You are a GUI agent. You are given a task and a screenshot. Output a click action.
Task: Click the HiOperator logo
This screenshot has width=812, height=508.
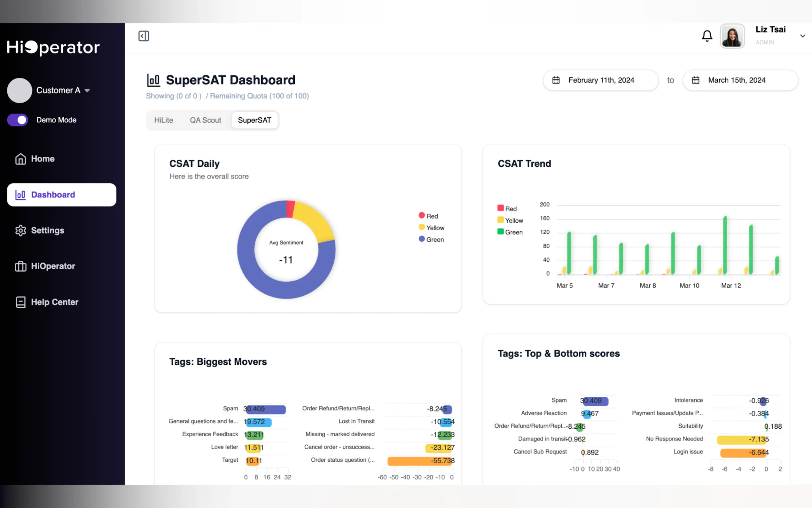click(x=53, y=48)
